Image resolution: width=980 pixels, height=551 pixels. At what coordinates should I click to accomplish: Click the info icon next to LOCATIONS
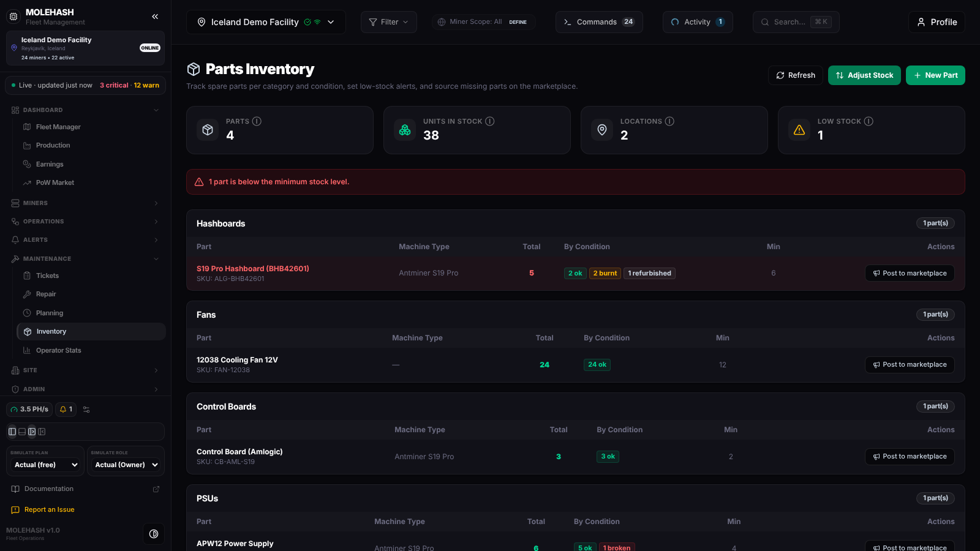click(669, 121)
